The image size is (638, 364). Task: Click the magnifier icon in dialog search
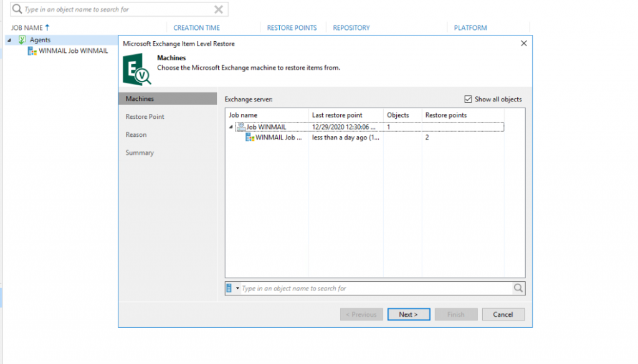click(x=518, y=289)
